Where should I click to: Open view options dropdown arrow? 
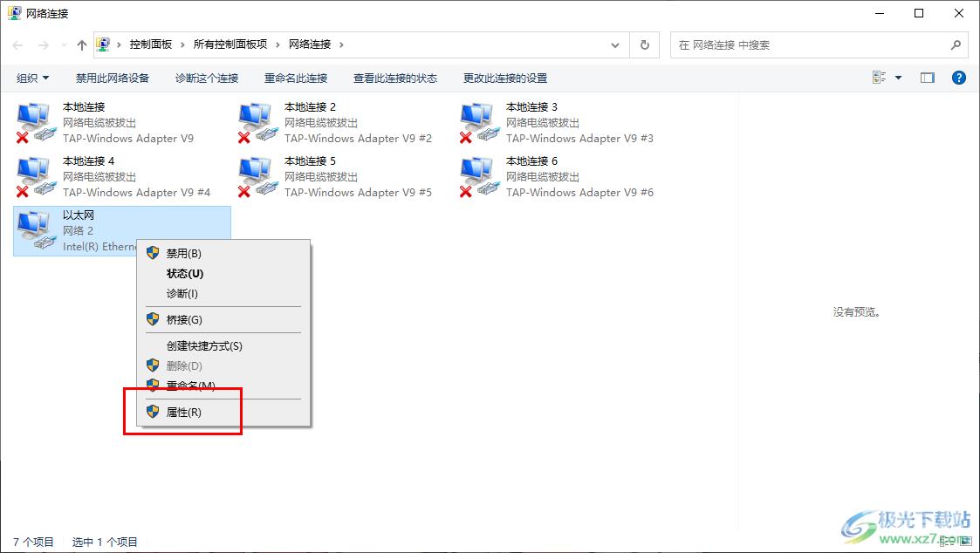tap(898, 78)
